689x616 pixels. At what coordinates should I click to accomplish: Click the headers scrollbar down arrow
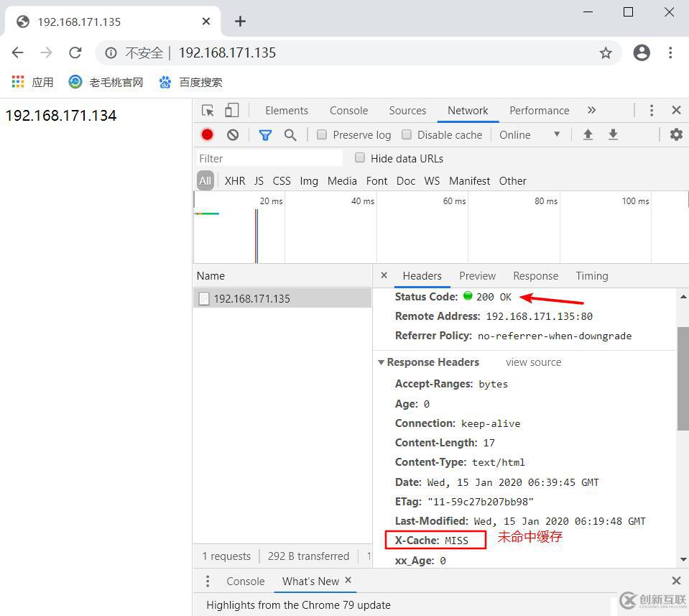coord(683,560)
